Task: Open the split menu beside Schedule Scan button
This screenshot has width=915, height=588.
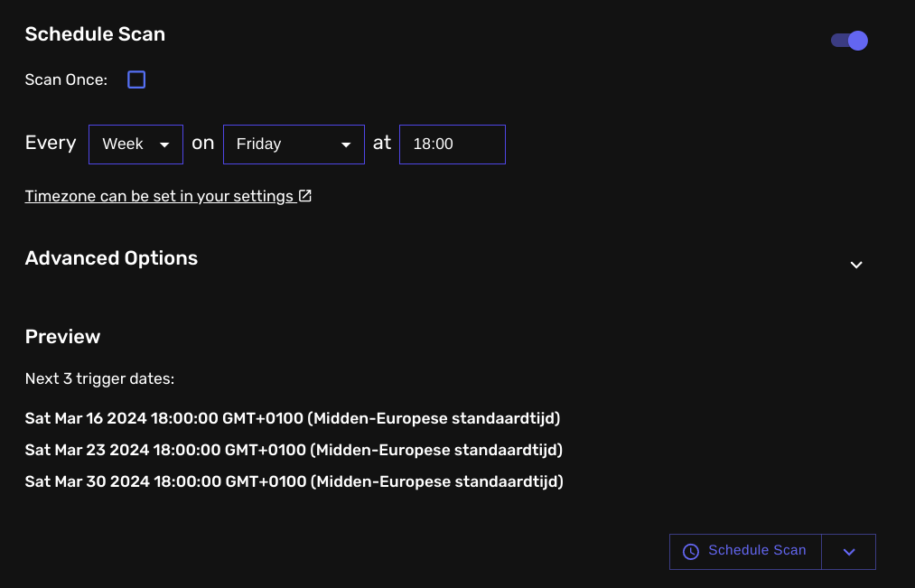Action: coord(848,551)
